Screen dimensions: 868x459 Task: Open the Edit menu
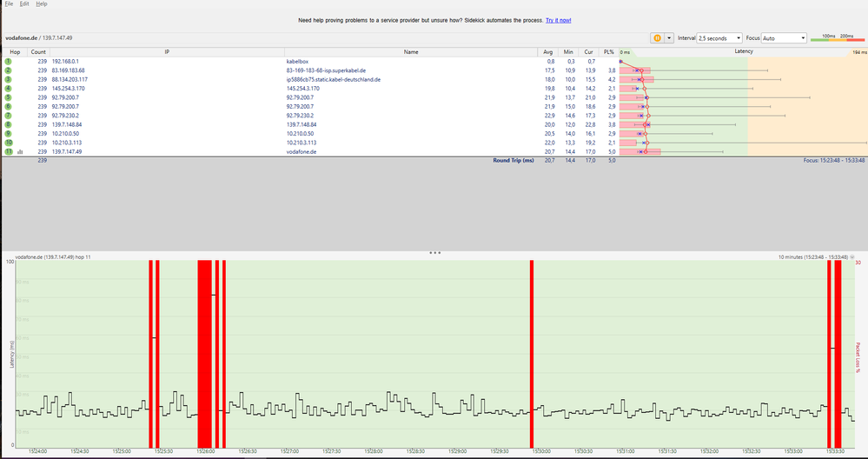[x=23, y=3]
